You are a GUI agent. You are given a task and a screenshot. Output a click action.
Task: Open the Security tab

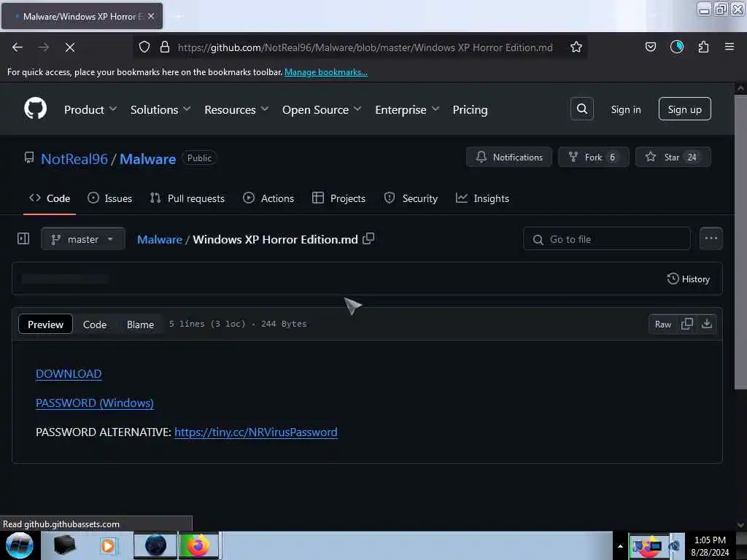(411, 198)
